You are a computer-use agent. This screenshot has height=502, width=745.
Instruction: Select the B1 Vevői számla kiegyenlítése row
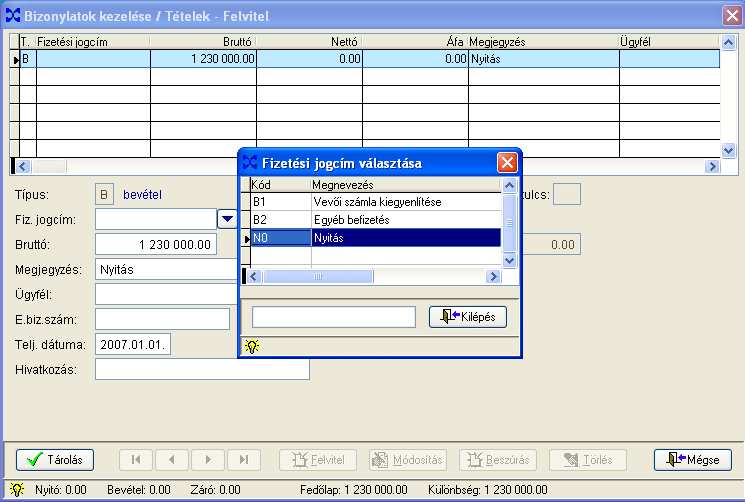click(376, 202)
